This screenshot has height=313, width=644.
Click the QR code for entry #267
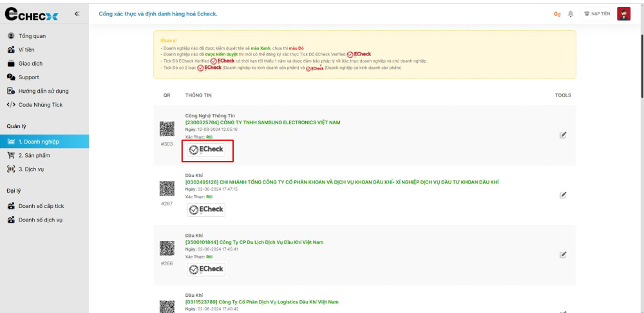167,189
